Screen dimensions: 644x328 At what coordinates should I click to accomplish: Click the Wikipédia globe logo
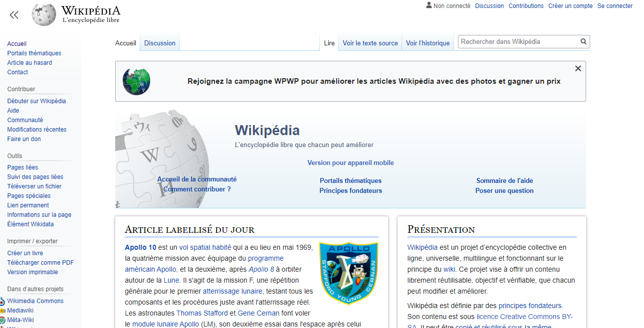click(44, 15)
